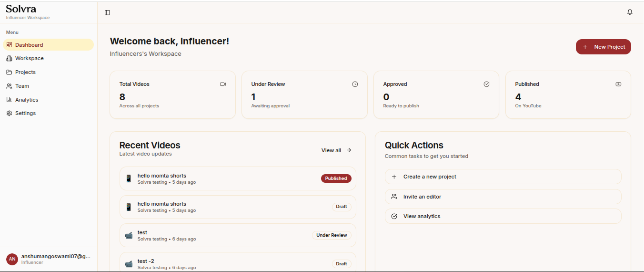
Task: Open the notifications bell
Action: click(630, 12)
